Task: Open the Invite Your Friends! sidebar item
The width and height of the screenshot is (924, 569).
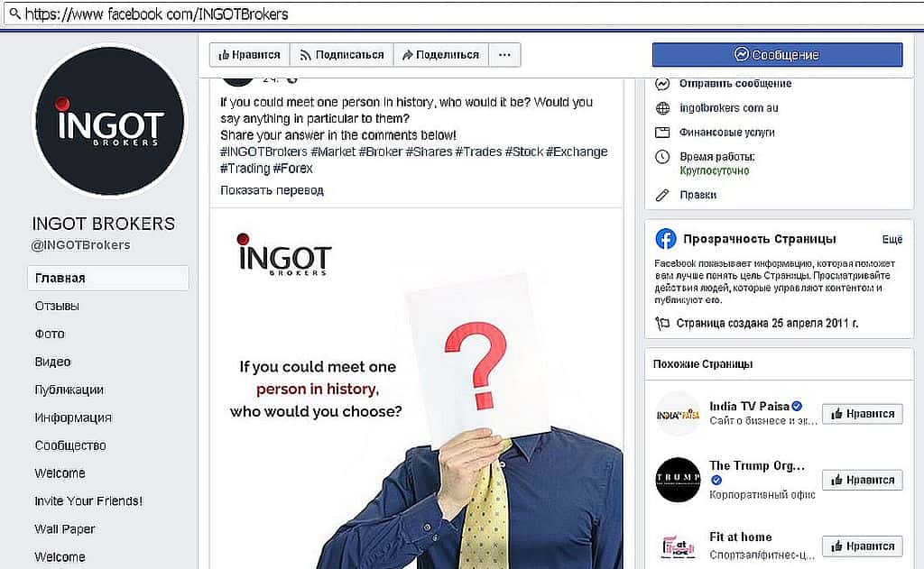Action: 88,501
